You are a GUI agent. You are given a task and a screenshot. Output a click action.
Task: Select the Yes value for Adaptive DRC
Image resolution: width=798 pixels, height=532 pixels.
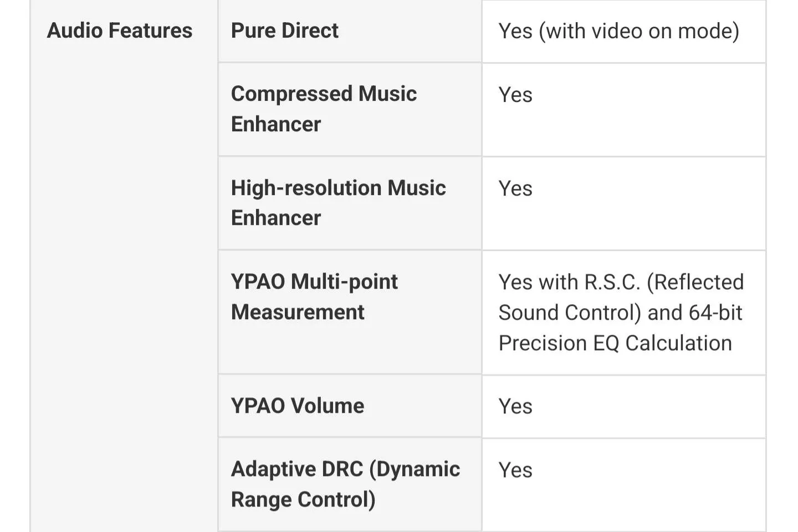[515, 470]
